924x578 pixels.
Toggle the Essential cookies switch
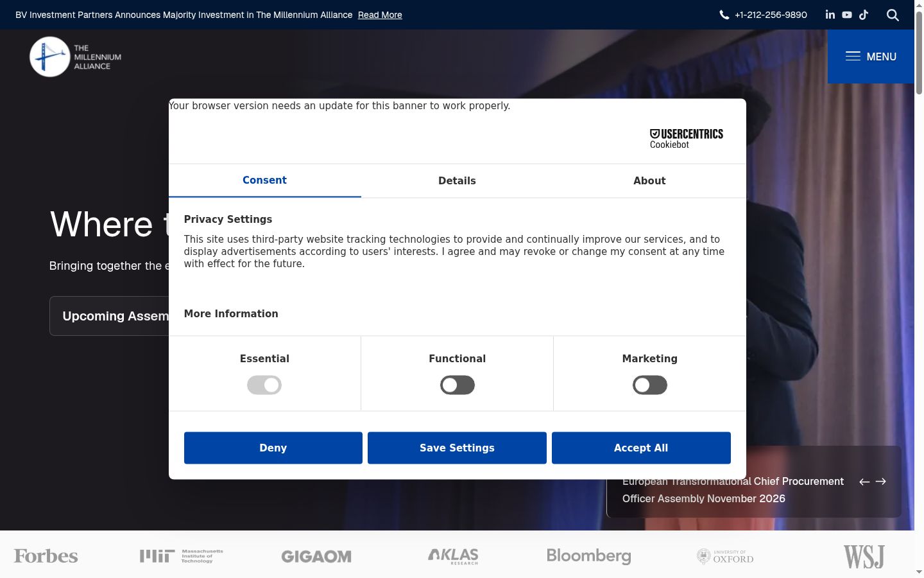(x=264, y=385)
